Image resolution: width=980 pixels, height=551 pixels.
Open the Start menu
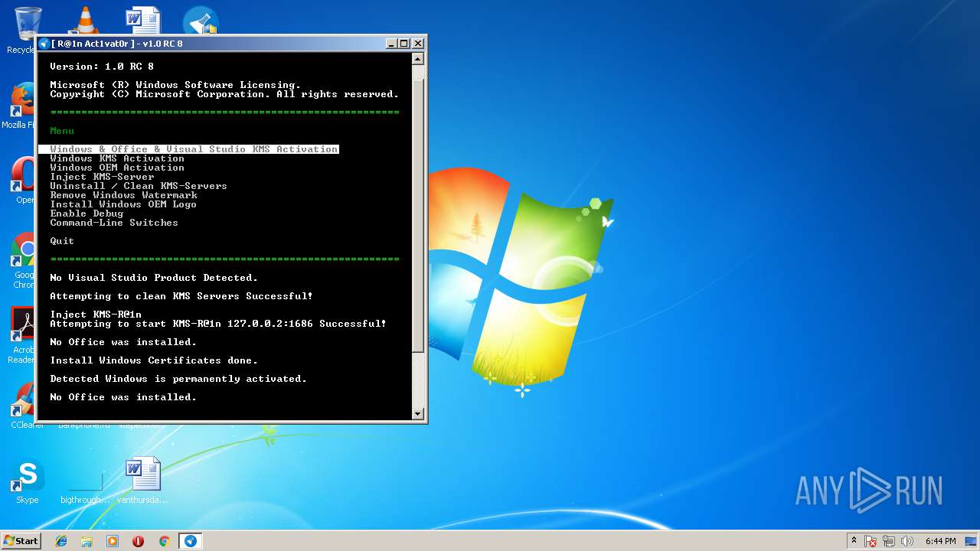tap(21, 540)
